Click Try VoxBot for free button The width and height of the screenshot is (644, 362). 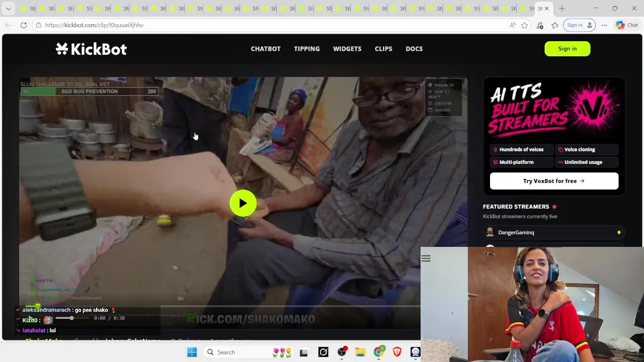tap(554, 181)
